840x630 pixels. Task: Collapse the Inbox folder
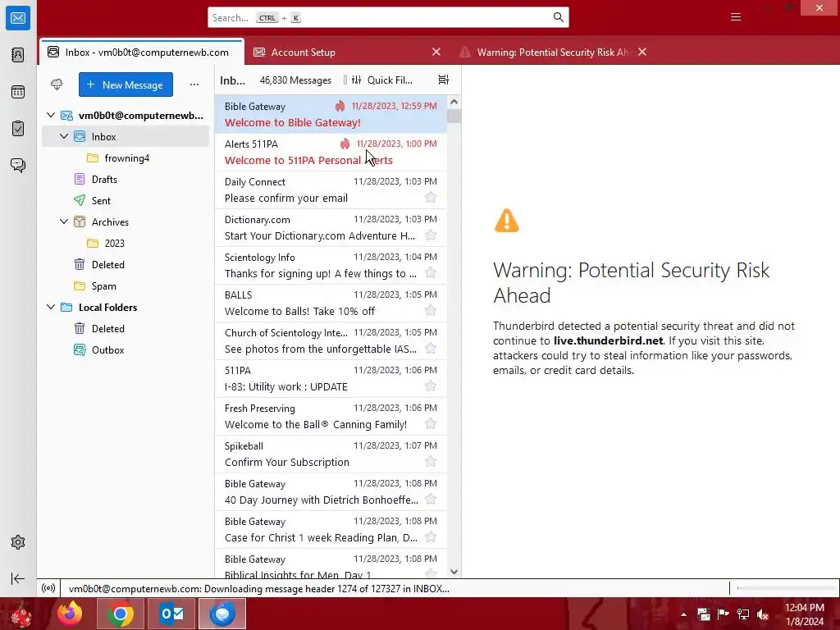(64, 137)
